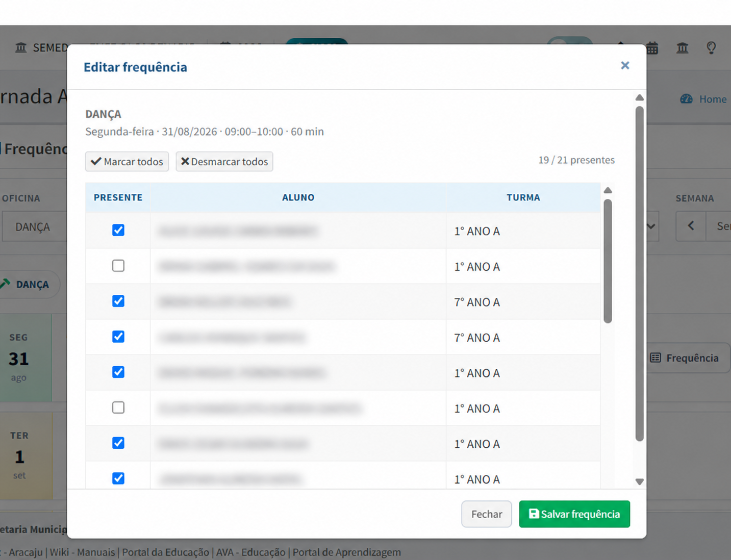Select the TER 1 set day card
Image resolution: width=731 pixels, height=560 pixels.
pos(26,455)
